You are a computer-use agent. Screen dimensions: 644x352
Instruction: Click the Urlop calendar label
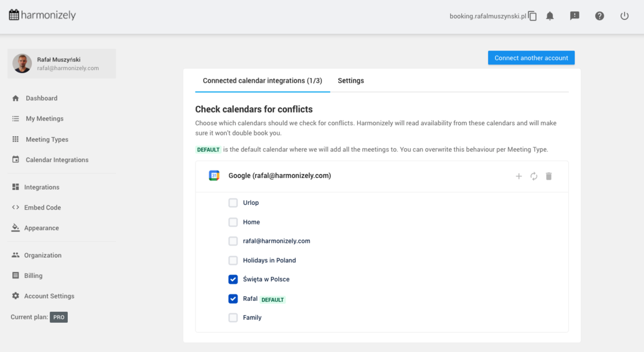[x=251, y=203]
